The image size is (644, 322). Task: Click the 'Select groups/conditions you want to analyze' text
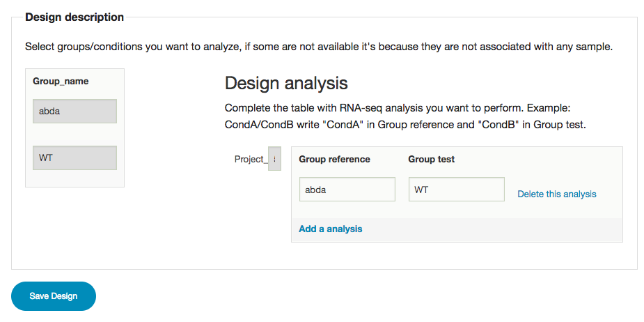319,47
